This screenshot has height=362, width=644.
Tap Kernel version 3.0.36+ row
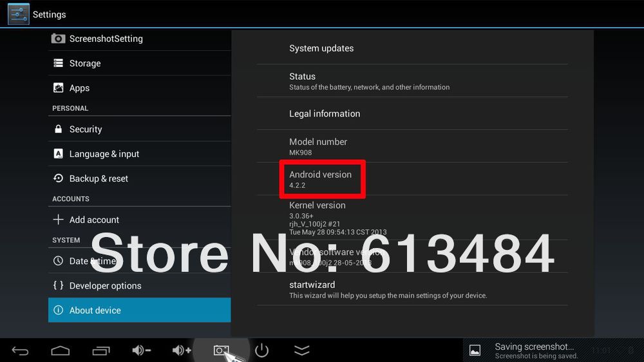(412, 218)
